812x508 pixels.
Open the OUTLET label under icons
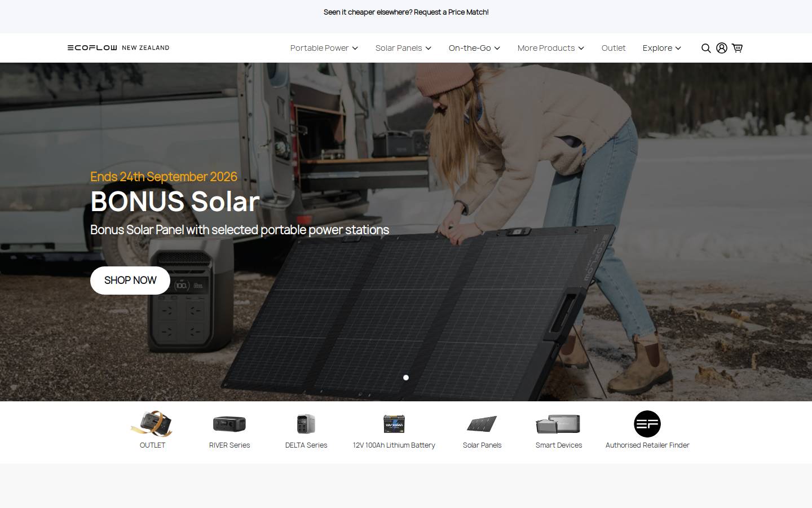(152, 445)
